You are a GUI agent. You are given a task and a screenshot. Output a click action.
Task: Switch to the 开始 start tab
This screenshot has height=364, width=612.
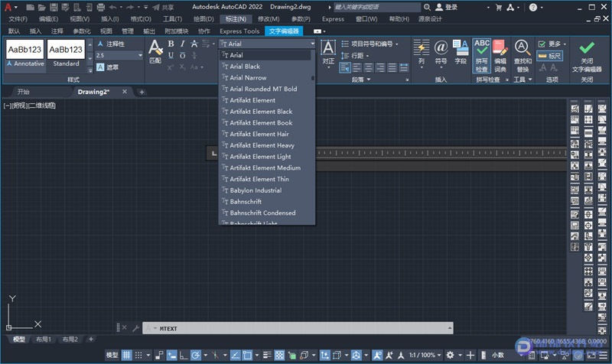click(24, 92)
